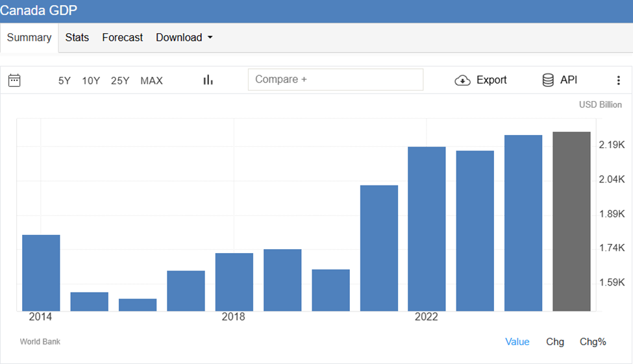
Task: Open the Summary tab
Action: click(x=29, y=38)
